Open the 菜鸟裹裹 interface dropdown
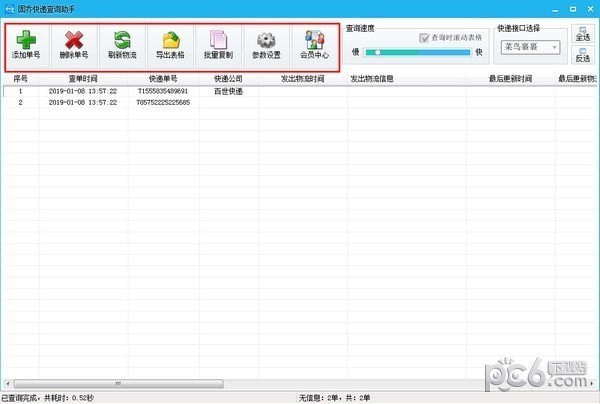 pyautogui.click(x=530, y=47)
